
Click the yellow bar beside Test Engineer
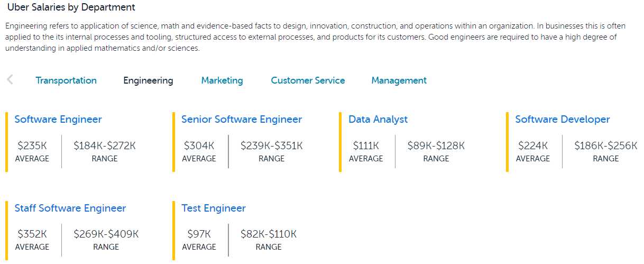pos(173,231)
